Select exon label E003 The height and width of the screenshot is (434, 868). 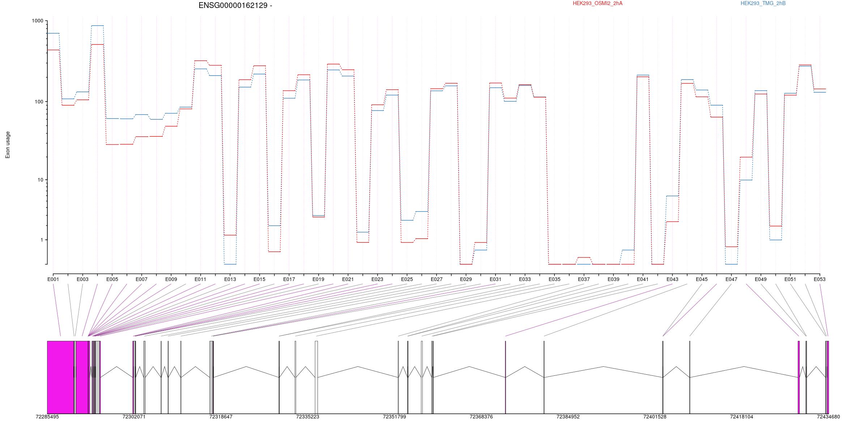coord(82,279)
